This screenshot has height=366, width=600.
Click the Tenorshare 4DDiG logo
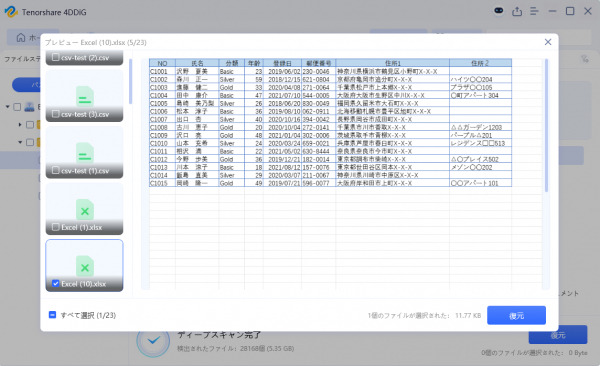pos(11,12)
